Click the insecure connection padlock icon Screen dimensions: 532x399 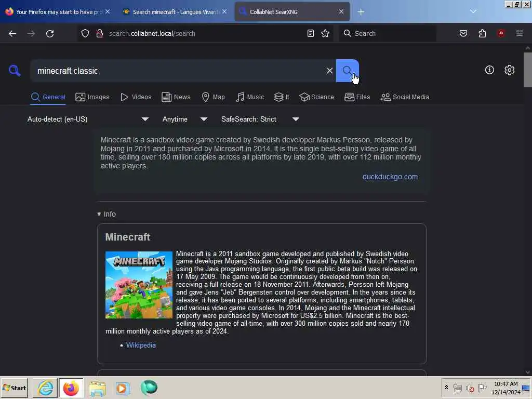click(99, 33)
